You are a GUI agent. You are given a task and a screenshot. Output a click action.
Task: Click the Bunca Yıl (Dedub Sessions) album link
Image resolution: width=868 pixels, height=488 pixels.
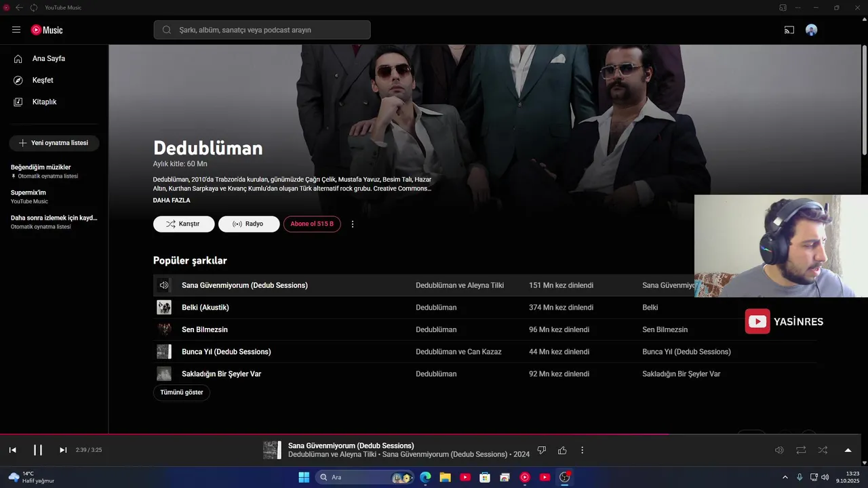click(686, 352)
